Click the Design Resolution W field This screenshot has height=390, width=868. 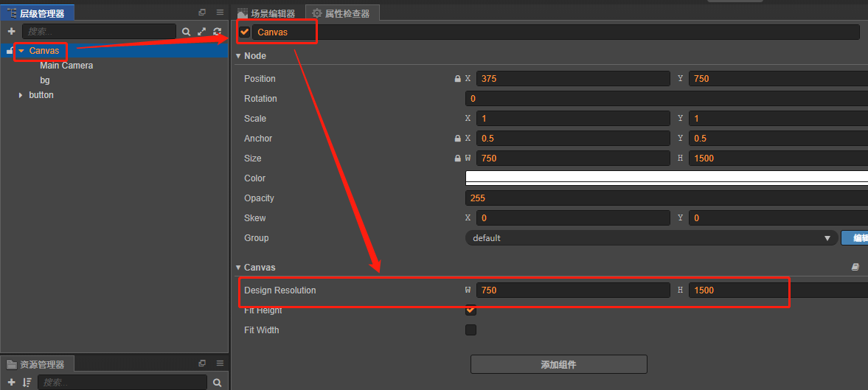click(573, 290)
